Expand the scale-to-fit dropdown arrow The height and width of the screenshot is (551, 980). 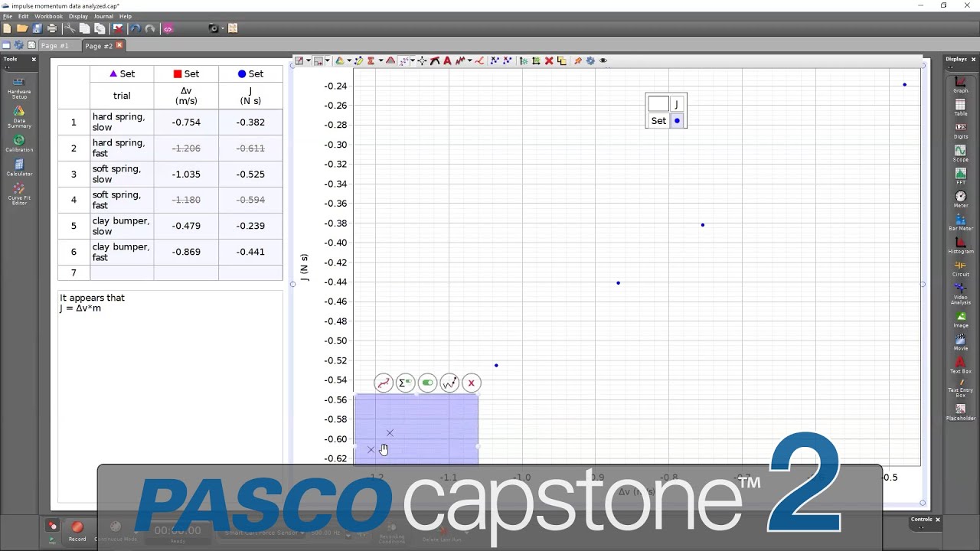308,60
